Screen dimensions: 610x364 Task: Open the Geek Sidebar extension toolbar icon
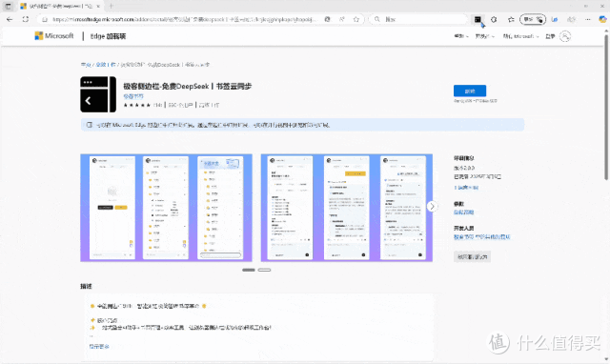coord(478,19)
